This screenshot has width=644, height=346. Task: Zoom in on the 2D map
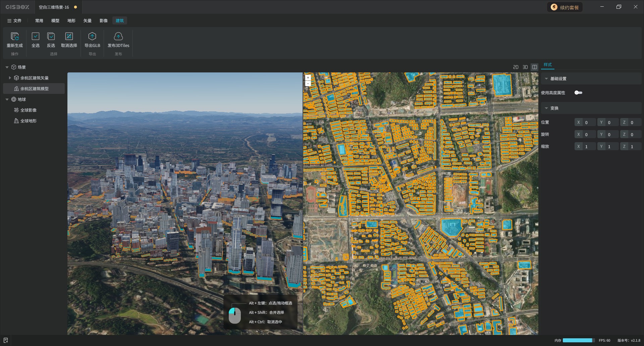coord(308,77)
